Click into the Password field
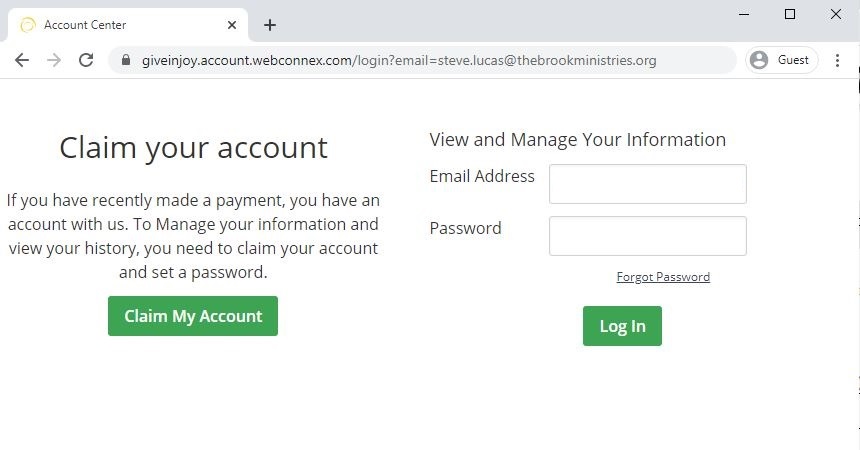The image size is (860, 450). click(x=647, y=236)
